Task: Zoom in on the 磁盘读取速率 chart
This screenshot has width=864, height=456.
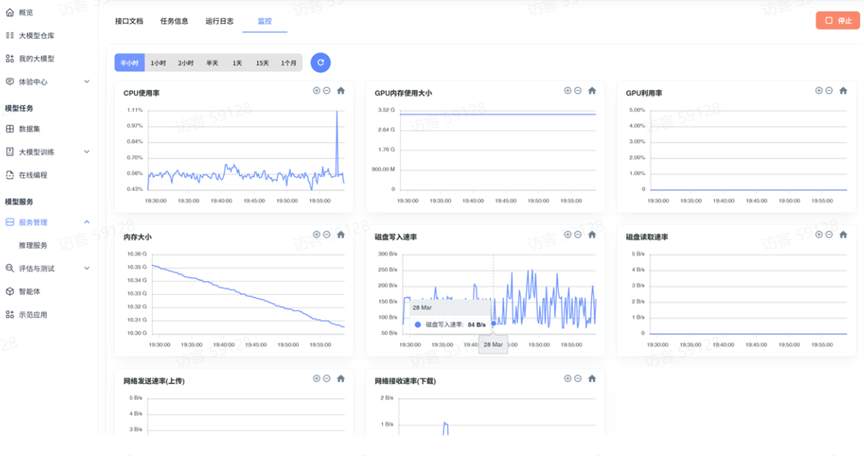Action: point(819,235)
